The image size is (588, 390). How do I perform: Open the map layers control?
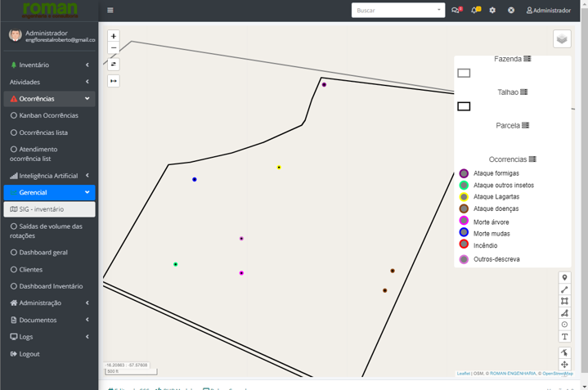tap(562, 39)
